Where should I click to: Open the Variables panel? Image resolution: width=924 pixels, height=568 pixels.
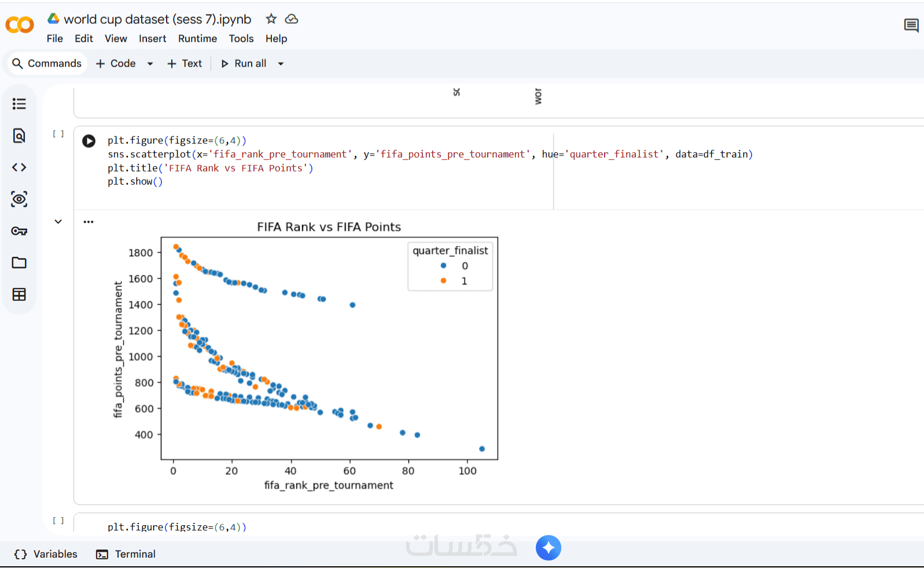46,554
